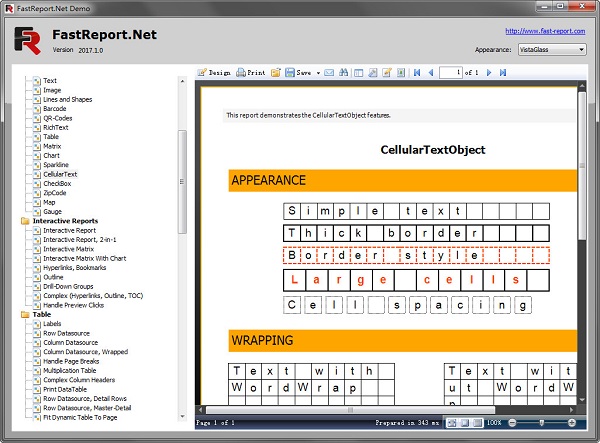Image resolution: width=600 pixels, height=443 pixels.
Task: Click the Print button in toolbar
Action: pos(251,72)
